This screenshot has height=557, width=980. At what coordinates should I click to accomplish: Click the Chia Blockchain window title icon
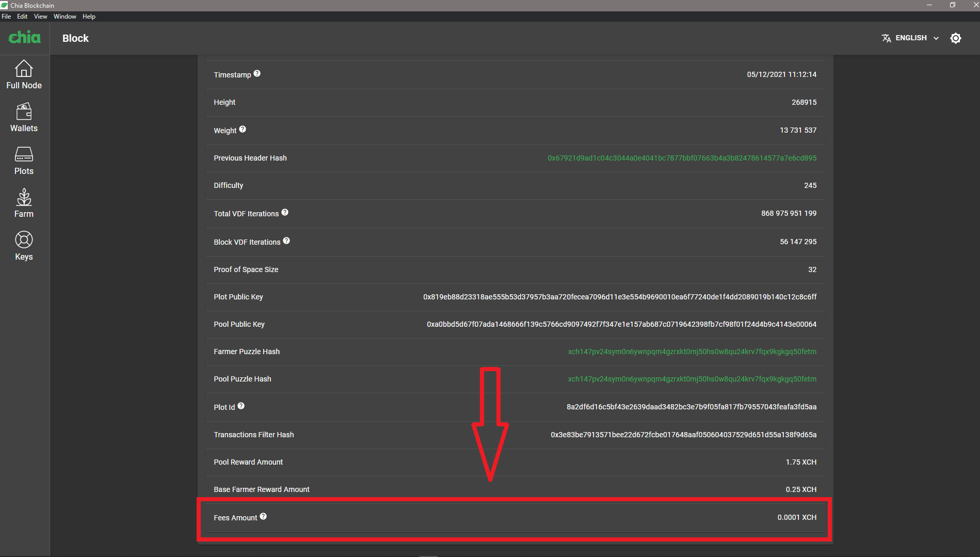click(4, 5)
